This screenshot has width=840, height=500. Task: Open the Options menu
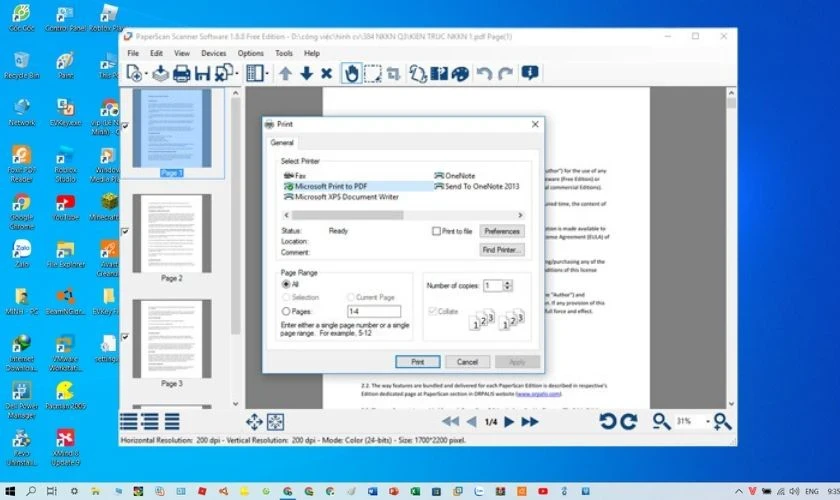point(251,53)
